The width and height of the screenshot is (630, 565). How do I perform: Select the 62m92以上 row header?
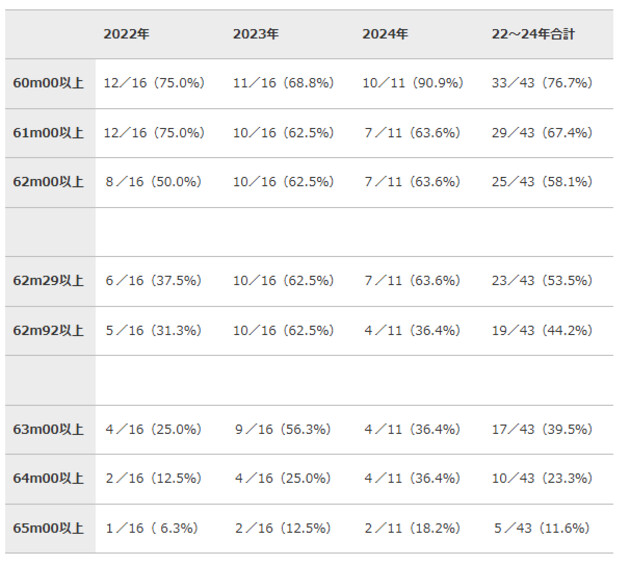point(50,330)
